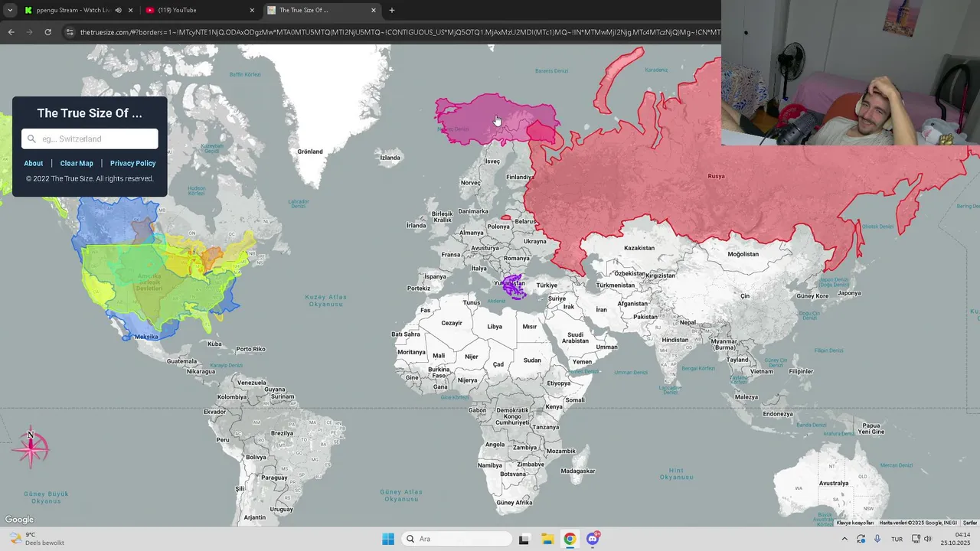This screenshot has height=551, width=980.
Task: Switch to the (119) YouTube tab
Action: click(199, 10)
